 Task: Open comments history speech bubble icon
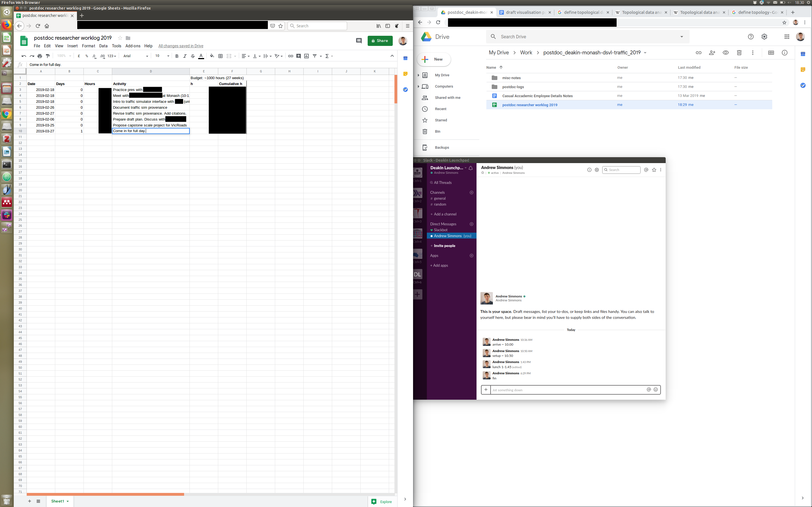359,41
